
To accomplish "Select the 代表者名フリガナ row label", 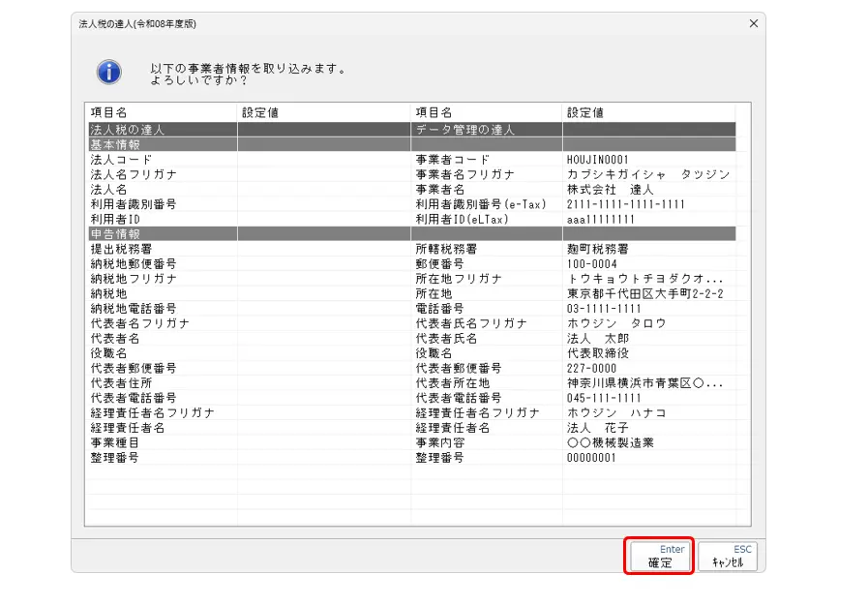I will coord(140,323).
